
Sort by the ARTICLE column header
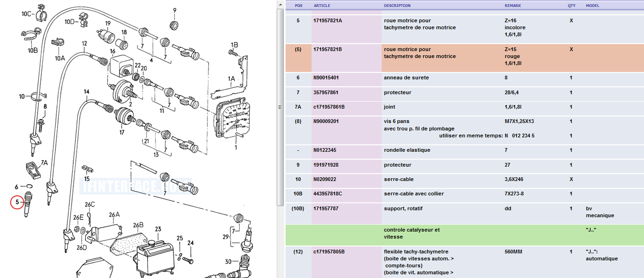coord(322,6)
